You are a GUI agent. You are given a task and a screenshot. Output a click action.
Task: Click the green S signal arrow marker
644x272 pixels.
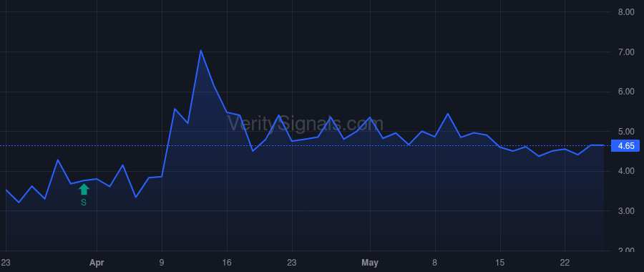84,190
